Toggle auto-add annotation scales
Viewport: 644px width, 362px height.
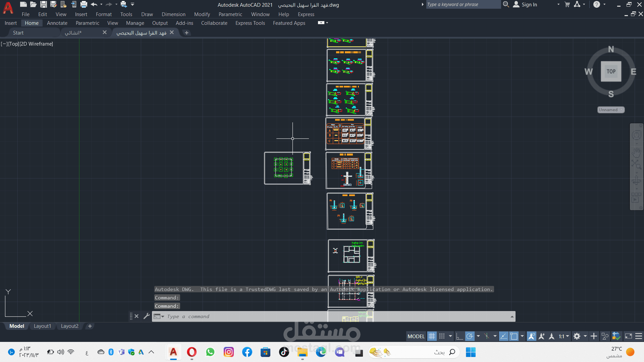541,336
